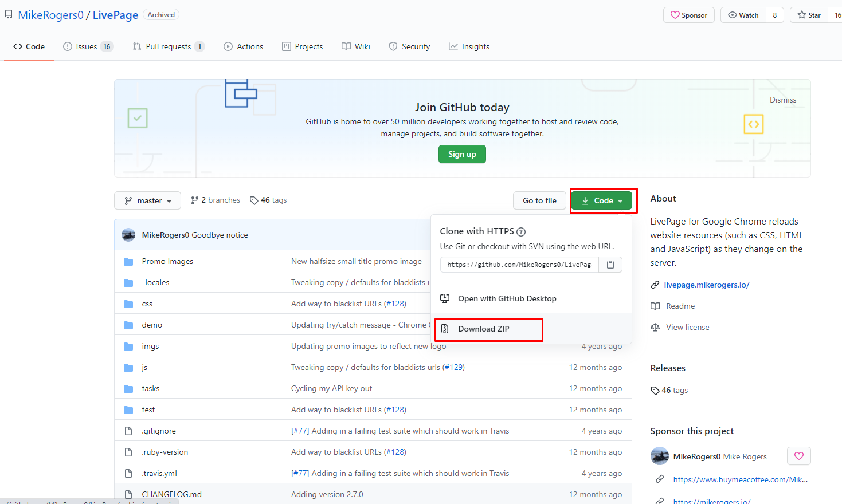The height and width of the screenshot is (504, 842).
Task: Click the Go to file button
Action: point(539,200)
